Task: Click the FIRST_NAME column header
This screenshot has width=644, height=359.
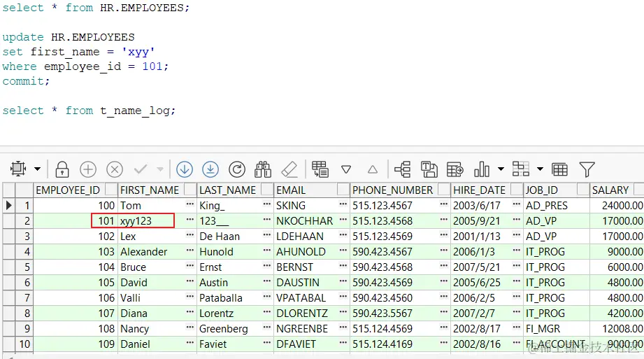Action: click(x=157, y=190)
